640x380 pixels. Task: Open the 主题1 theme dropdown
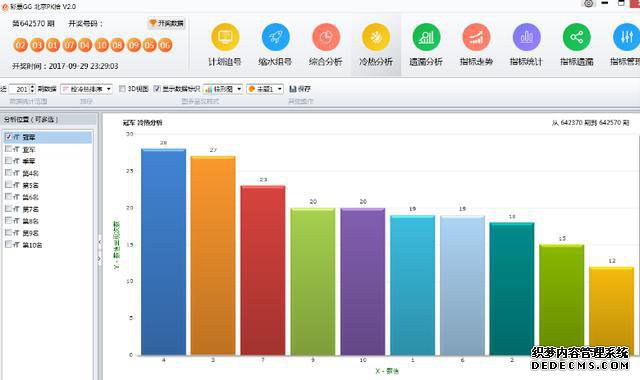click(x=264, y=89)
